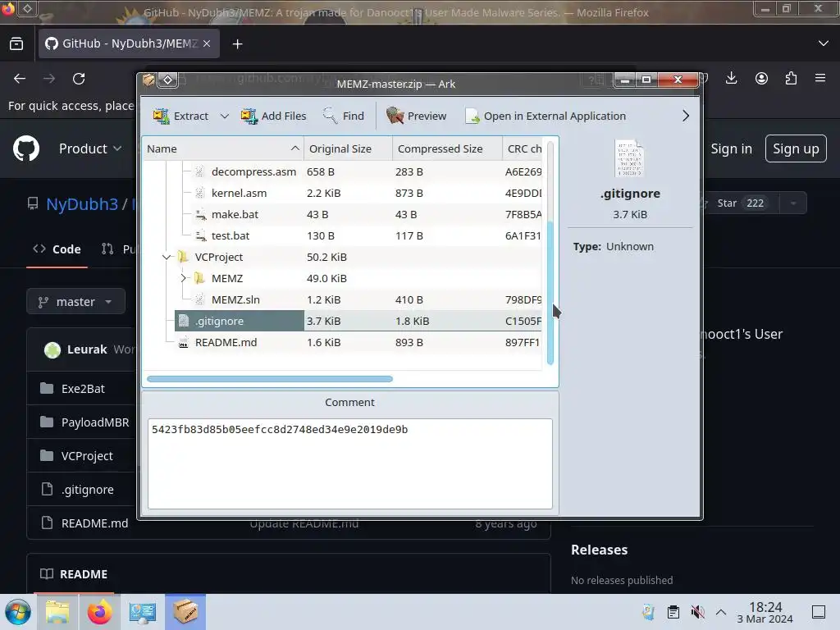Open Firefox downloads panel
Viewport: 840px width, 630px height.
click(x=731, y=78)
